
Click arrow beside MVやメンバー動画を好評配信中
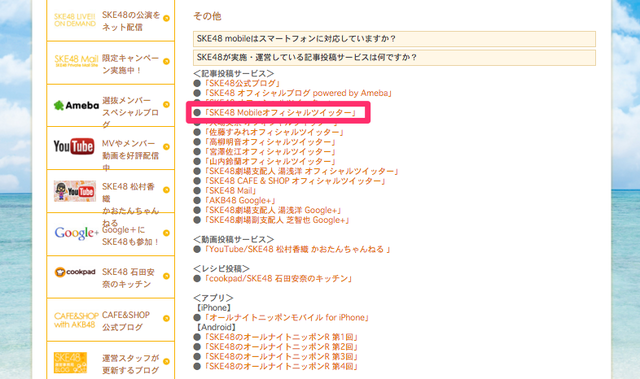tap(166, 147)
